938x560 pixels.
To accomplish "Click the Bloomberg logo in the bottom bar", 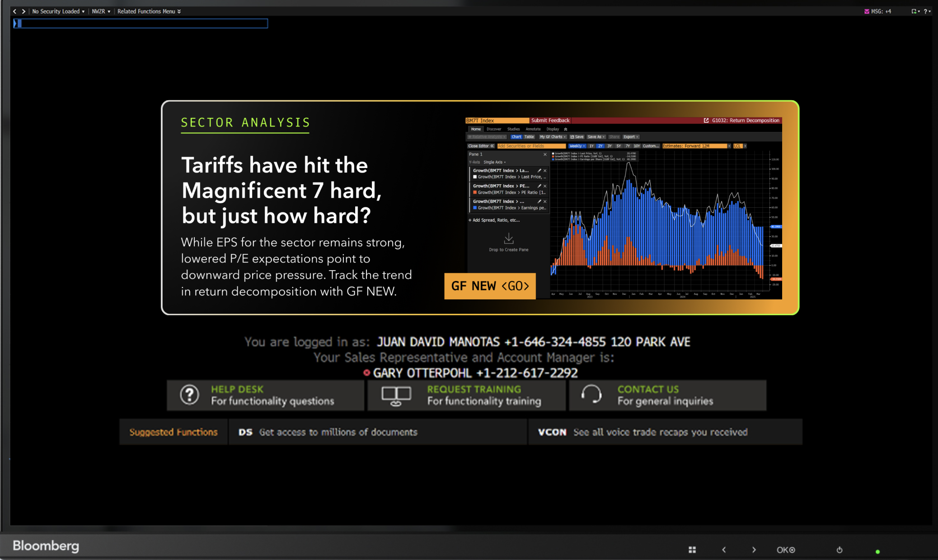I will point(46,546).
